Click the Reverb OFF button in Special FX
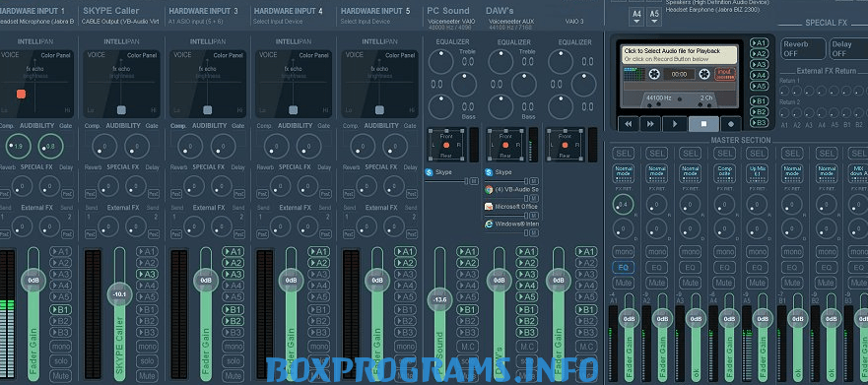 pyautogui.click(x=803, y=48)
